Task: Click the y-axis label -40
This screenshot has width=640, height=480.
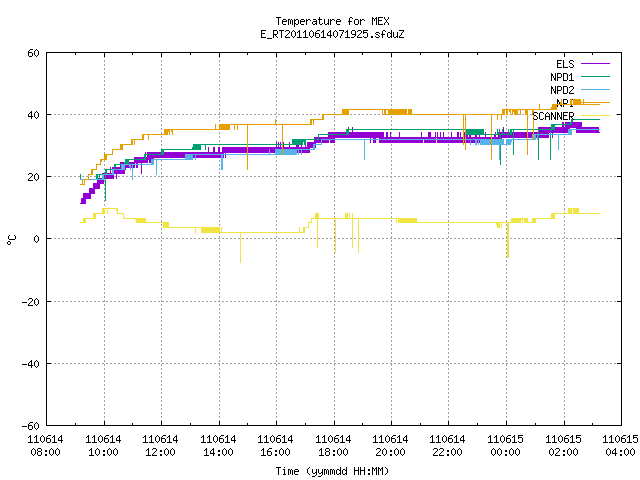Action: (31, 364)
